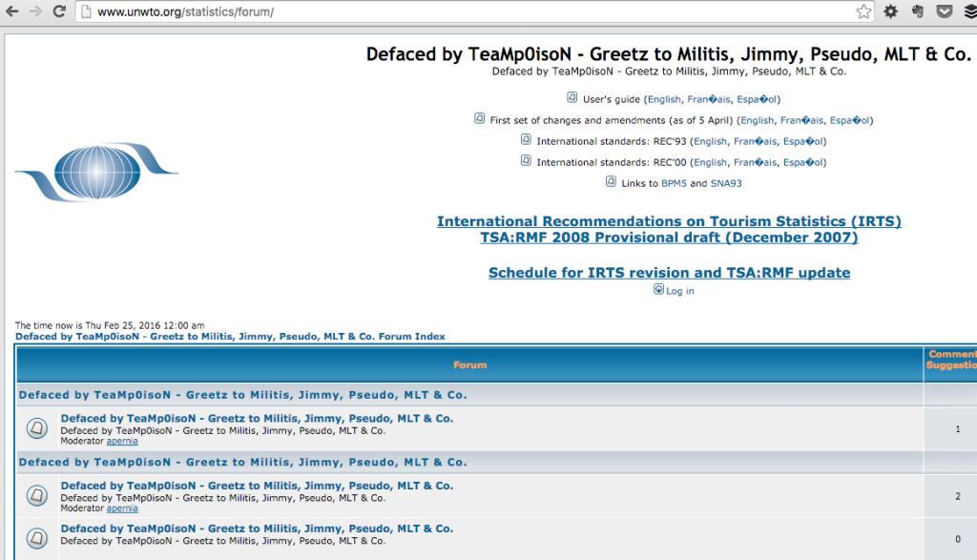Open forum title link in 1-comment row
Image resolution: width=977 pixels, height=560 pixels.
pos(257,419)
